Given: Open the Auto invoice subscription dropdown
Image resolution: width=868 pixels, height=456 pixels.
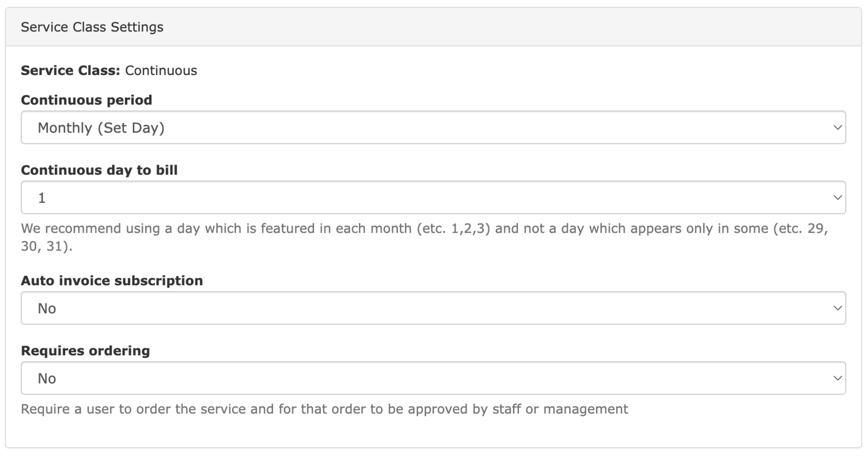Looking at the screenshot, I should coord(433,308).
